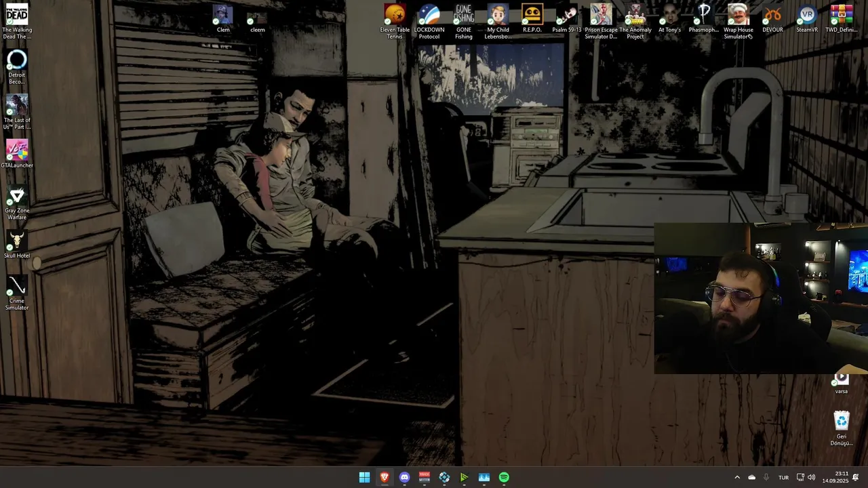The image size is (868, 488).
Task: Open Wrap House Simulator shortcut
Action: click(738, 21)
